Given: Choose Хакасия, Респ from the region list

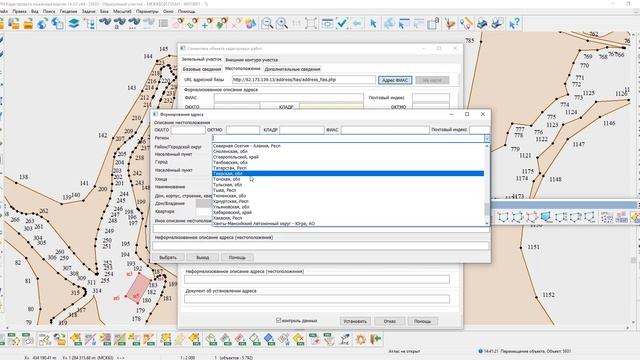Looking at the screenshot, I should click(348, 218).
